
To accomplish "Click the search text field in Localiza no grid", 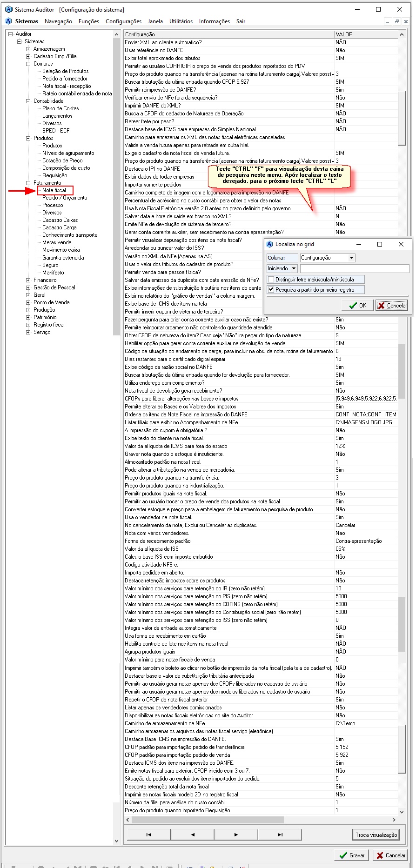I will (x=355, y=268).
